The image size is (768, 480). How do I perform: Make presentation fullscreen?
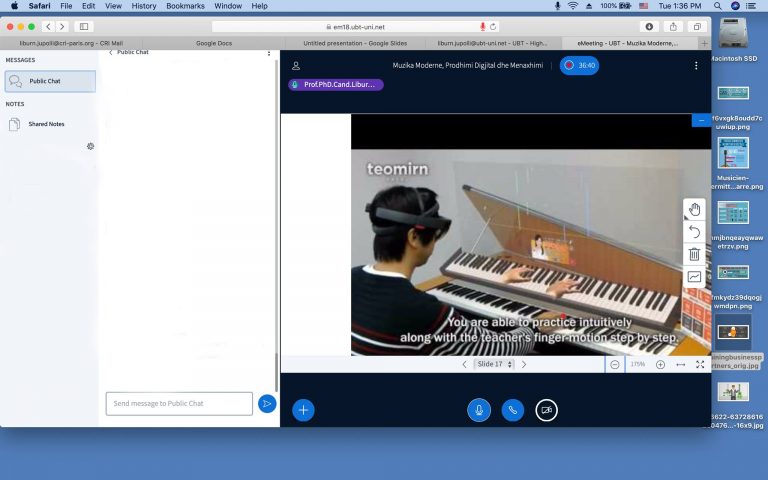pos(700,364)
